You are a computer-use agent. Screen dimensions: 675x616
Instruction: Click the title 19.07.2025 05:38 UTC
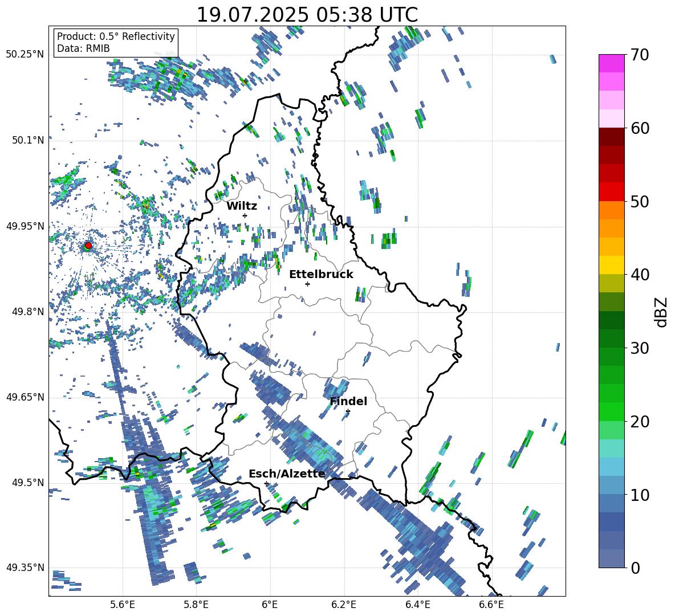(x=307, y=15)
